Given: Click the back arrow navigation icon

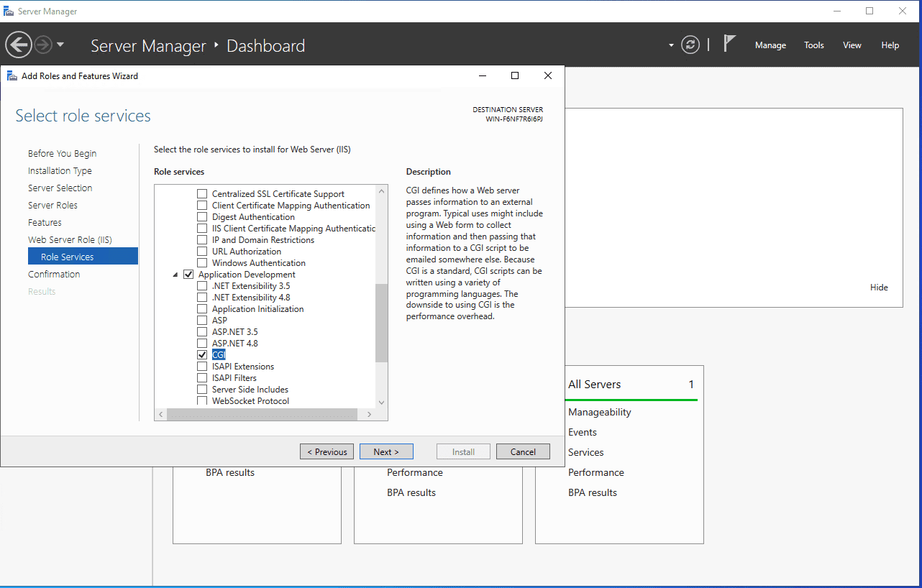Looking at the screenshot, I should tap(19, 45).
